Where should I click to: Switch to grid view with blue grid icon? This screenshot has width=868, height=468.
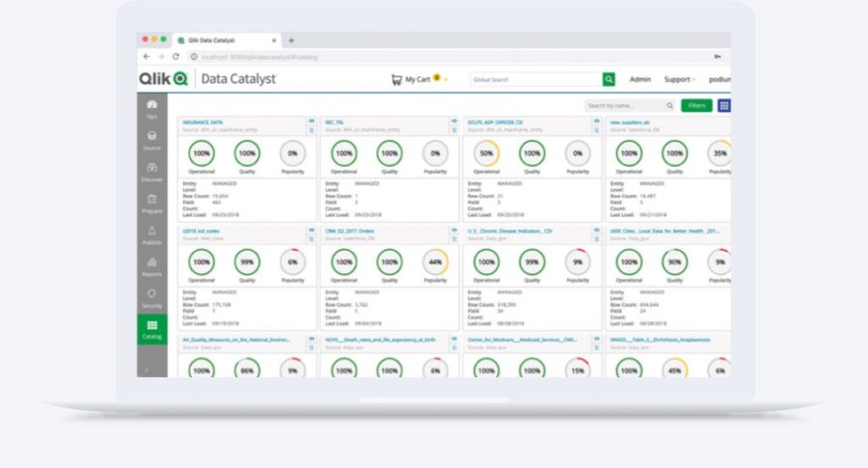click(x=723, y=105)
